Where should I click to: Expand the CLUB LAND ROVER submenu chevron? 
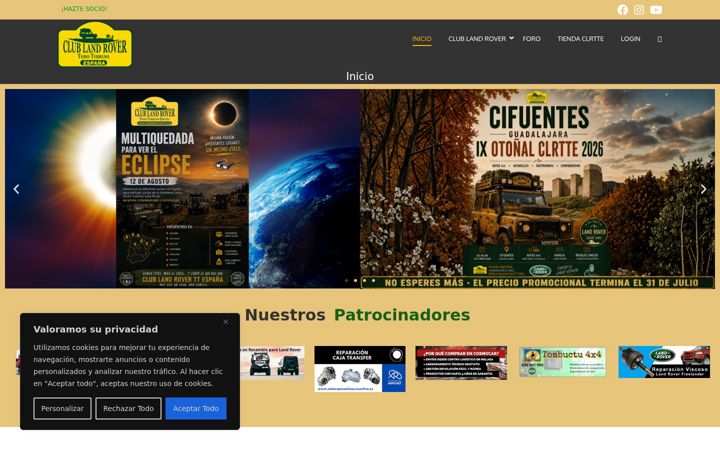point(511,38)
